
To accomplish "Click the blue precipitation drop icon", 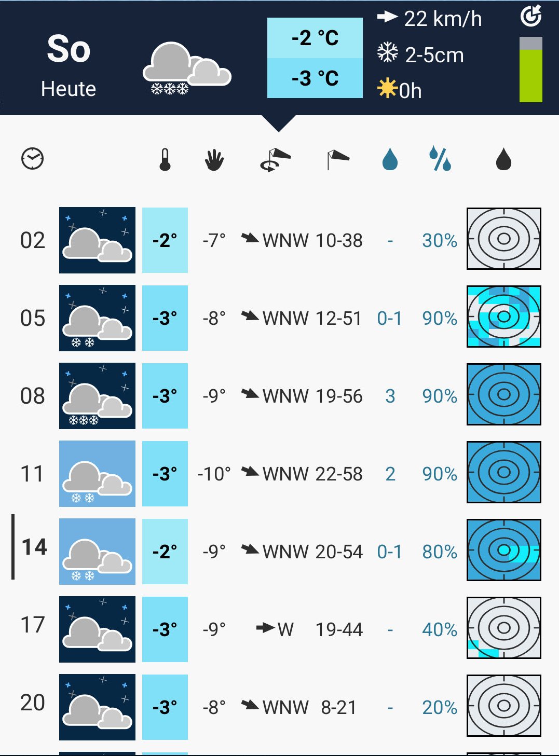I will click(390, 159).
